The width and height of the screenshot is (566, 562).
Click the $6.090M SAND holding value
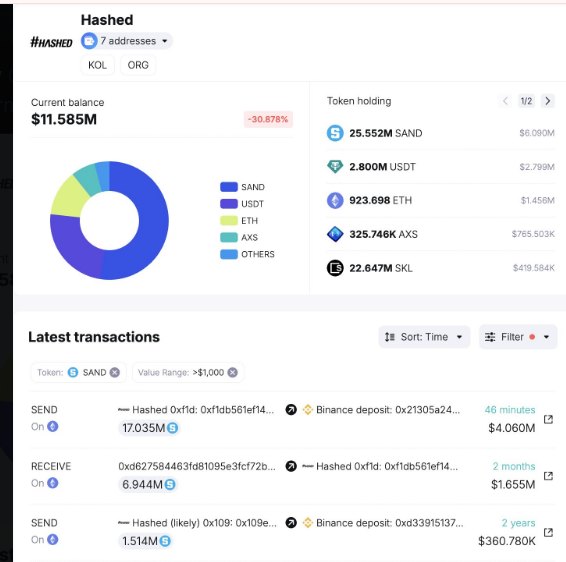click(537, 133)
